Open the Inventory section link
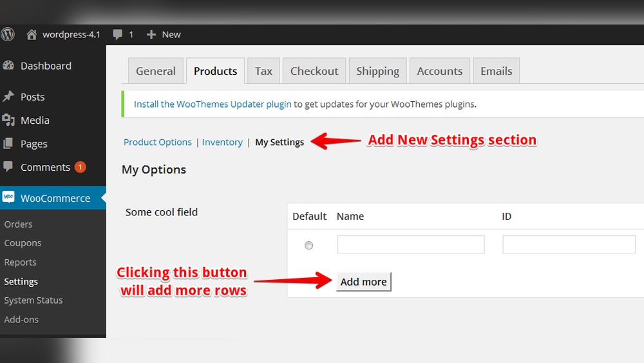The image size is (644, 363). [222, 142]
